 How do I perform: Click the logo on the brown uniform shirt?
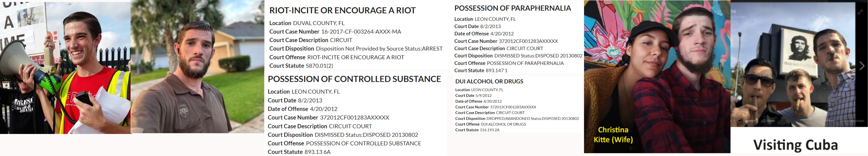click(184, 112)
